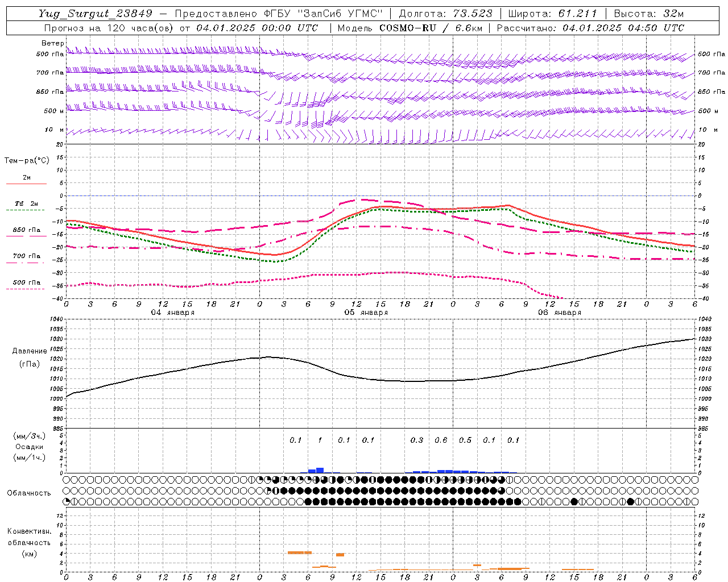The height and width of the screenshot is (582, 728).
Task: Click the precipitation amount 0.6
Action: click(x=441, y=440)
